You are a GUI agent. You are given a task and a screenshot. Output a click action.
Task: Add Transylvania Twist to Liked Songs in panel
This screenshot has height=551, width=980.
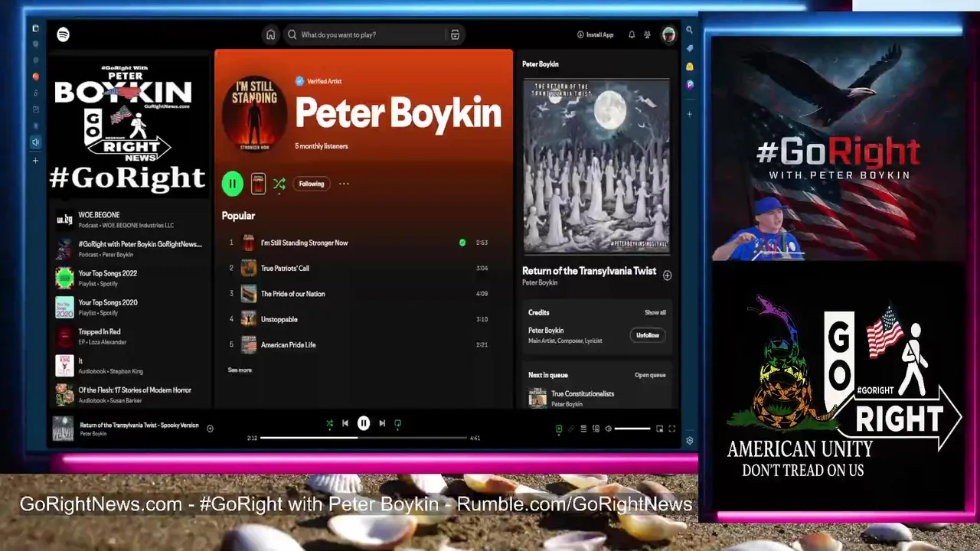(x=667, y=275)
